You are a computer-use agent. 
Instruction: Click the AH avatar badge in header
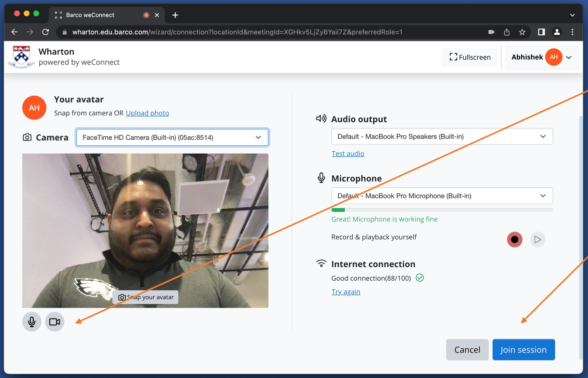pyautogui.click(x=554, y=57)
